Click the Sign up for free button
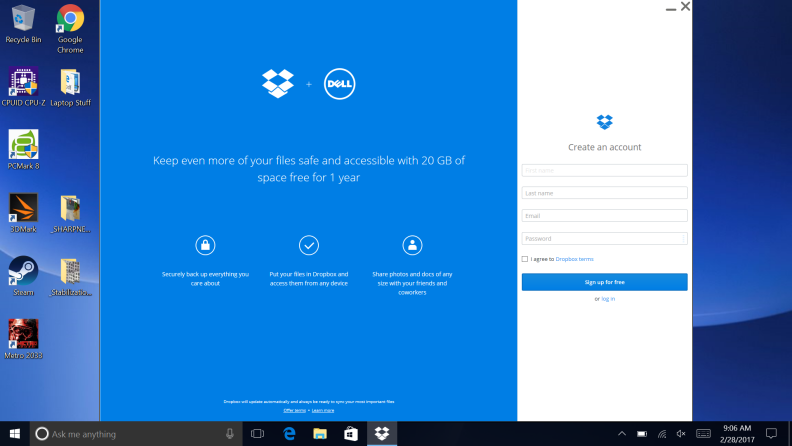792x446 pixels. click(605, 282)
